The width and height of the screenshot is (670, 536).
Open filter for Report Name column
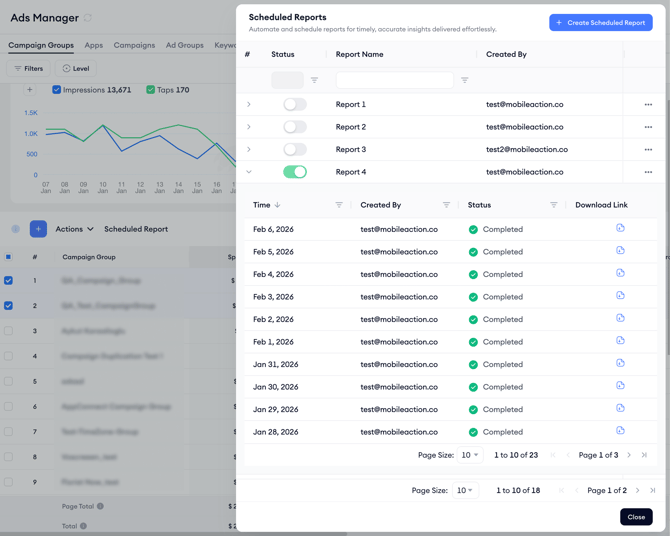pyautogui.click(x=465, y=80)
